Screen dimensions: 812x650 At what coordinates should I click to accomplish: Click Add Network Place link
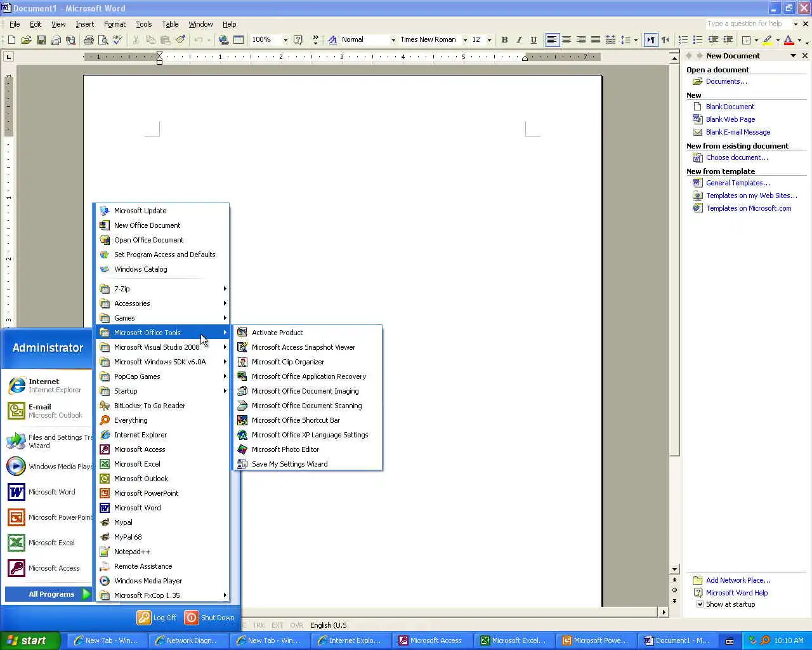pyautogui.click(x=738, y=580)
